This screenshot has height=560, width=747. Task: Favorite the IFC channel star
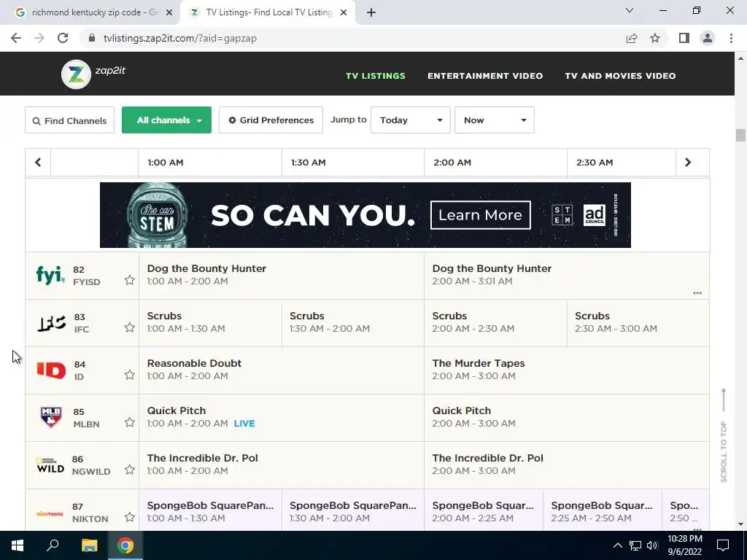coord(130,327)
